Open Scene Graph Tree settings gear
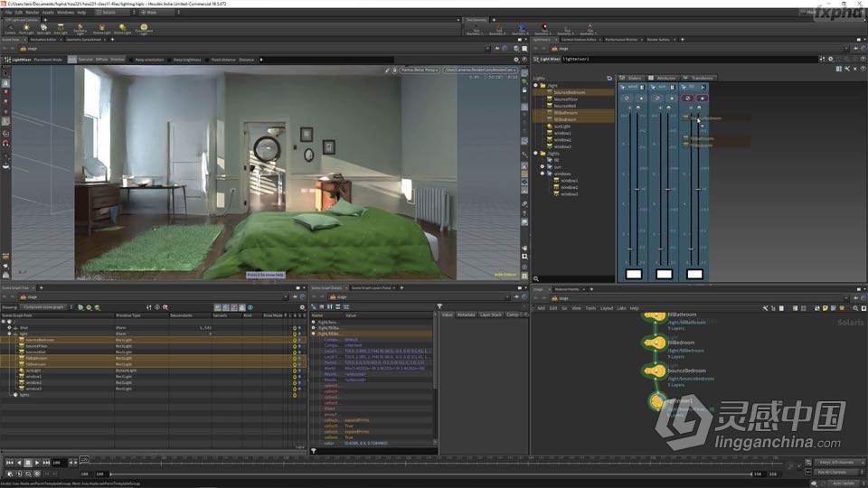The width and height of the screenshot is (868, 488). (302, 307)
